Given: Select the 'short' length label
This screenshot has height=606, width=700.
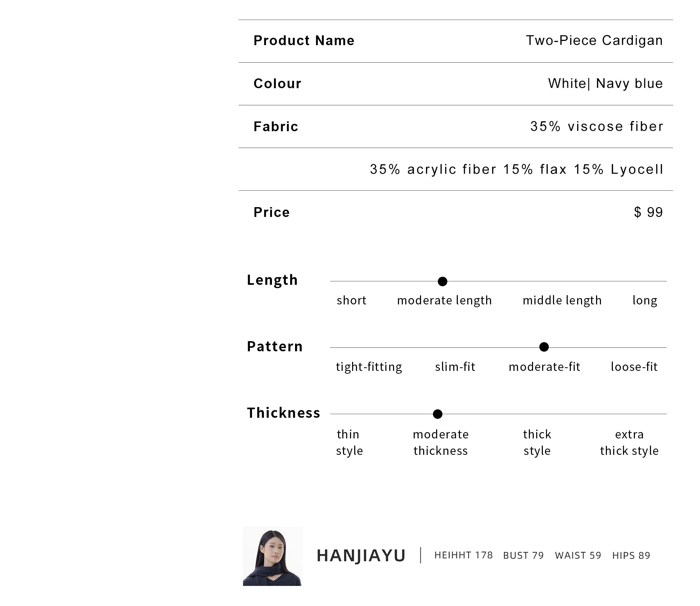Looking at the screenshot, I should (351, 300).
